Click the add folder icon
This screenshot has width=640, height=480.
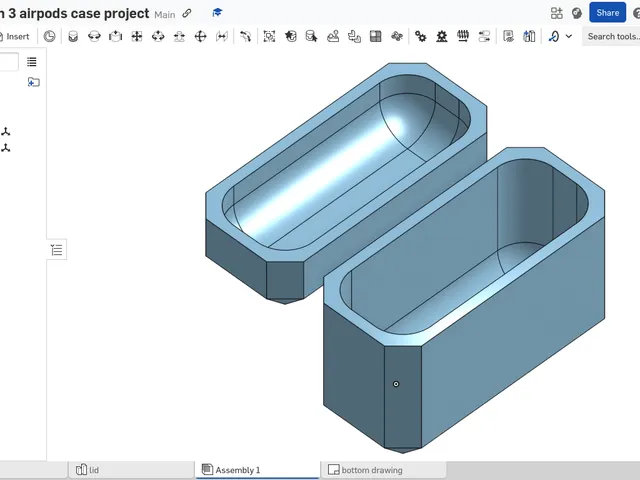tap(33, 82)
